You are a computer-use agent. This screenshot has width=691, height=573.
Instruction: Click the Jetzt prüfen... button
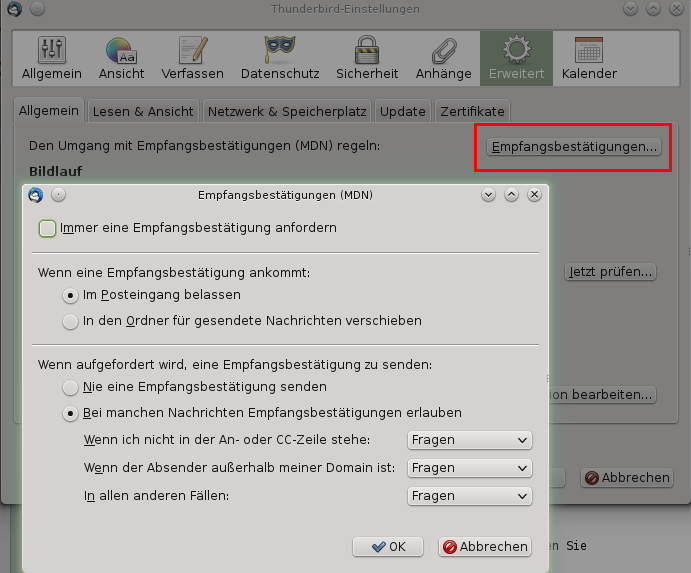[610, 272]
